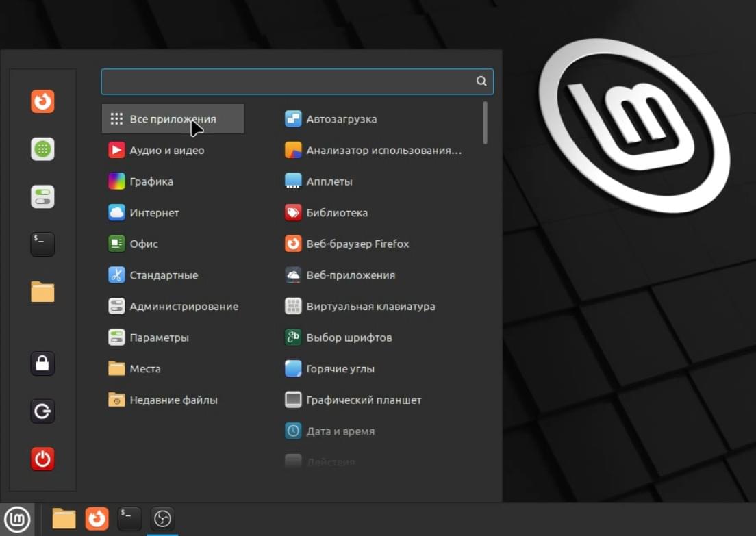The width and height of the screenshot is (756, 536).
Task: Click the Linux Mint menu button on the panel
Action: [17, 519]
